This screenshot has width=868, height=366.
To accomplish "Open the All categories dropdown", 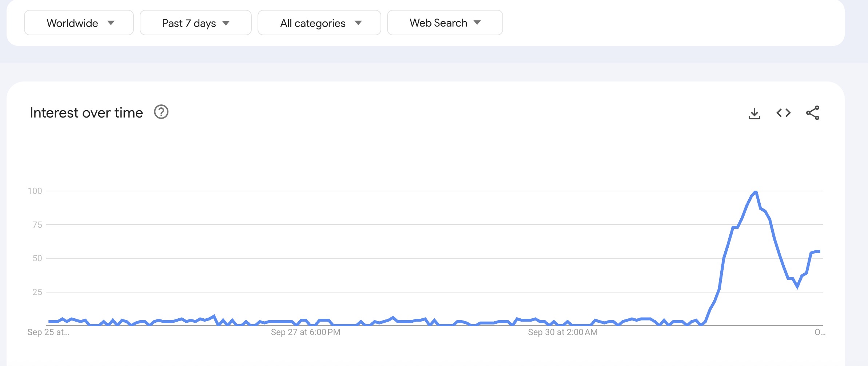I will (319, 23).
